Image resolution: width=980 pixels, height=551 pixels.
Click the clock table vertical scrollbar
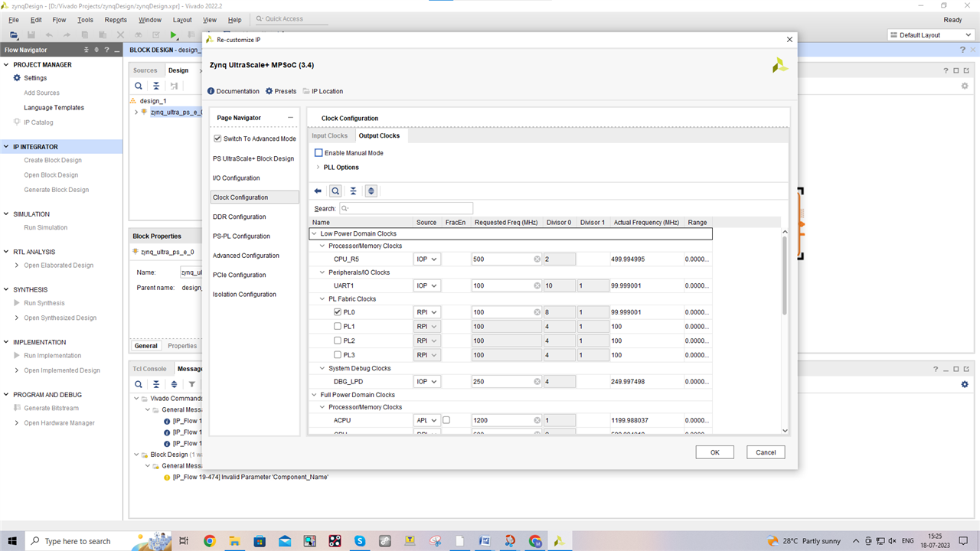click(785, 275)
